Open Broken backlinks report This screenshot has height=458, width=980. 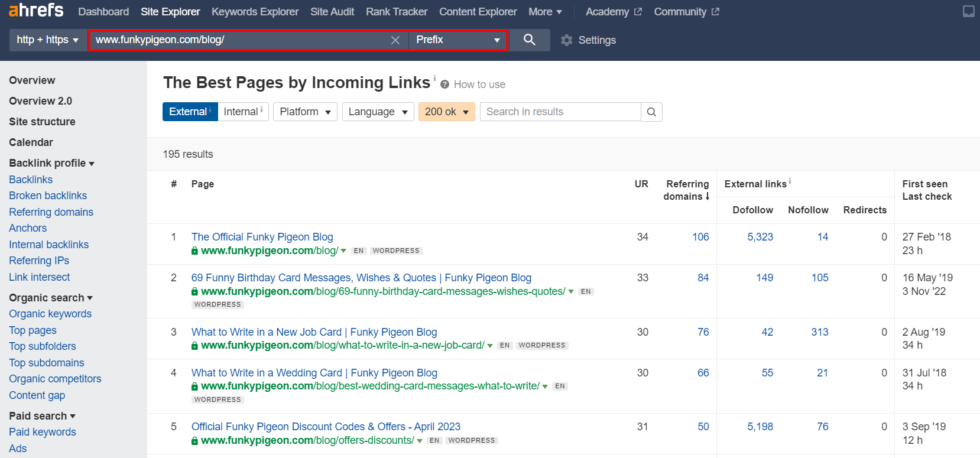pos(48,196)
